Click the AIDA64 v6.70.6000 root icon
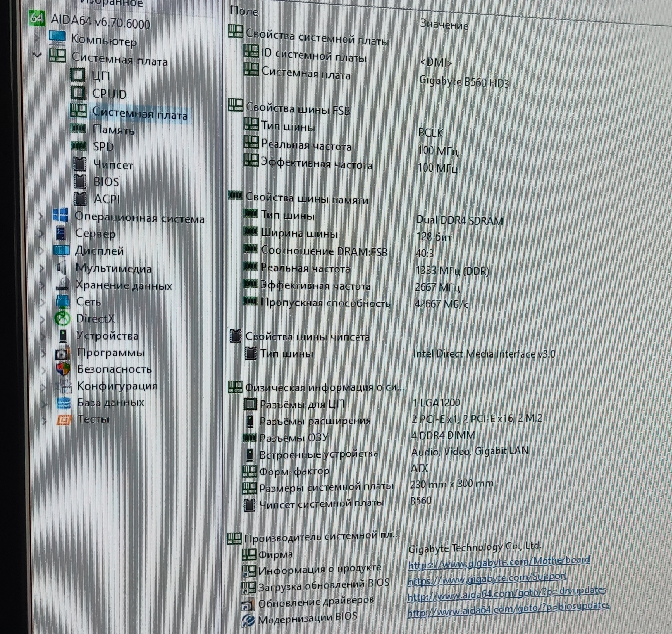Viewport: 672px width, 634px height. pos(37,18)
